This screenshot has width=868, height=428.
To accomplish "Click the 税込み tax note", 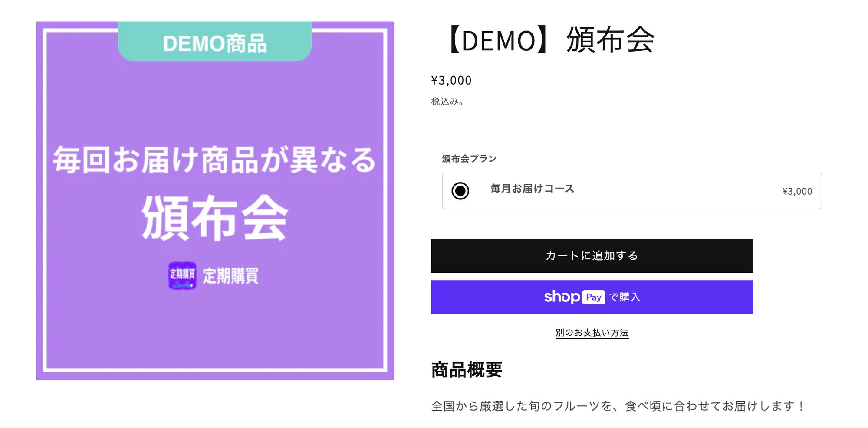I will 447,101.
